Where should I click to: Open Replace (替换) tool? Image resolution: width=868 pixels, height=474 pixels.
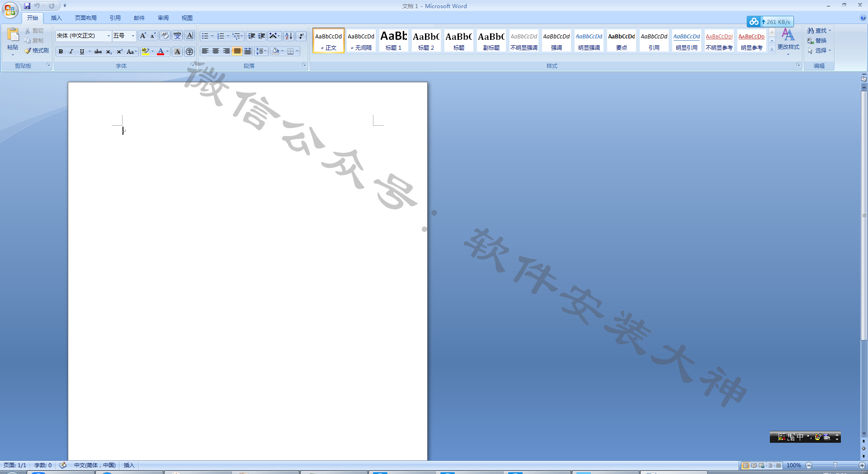pos(817,41)
